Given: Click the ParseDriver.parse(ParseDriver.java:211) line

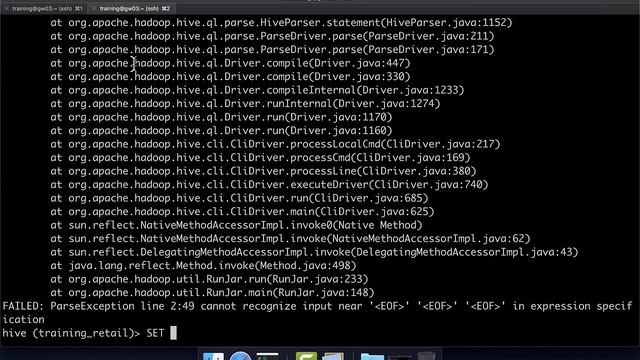Looking at the screenshot, I should [272, 36].
